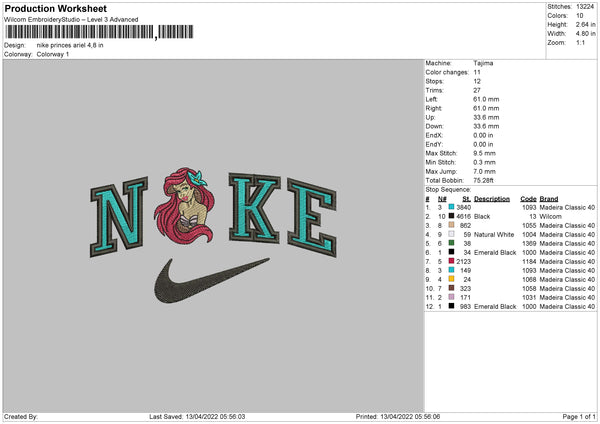Click the Production Worksheet title
The height and width of the screenshot is (424, 600).
pos(55,8)
